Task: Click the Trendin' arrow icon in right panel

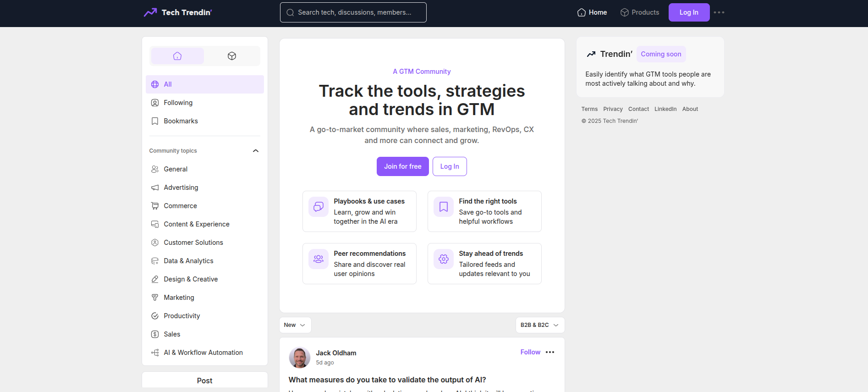Action: pos(591,54)
